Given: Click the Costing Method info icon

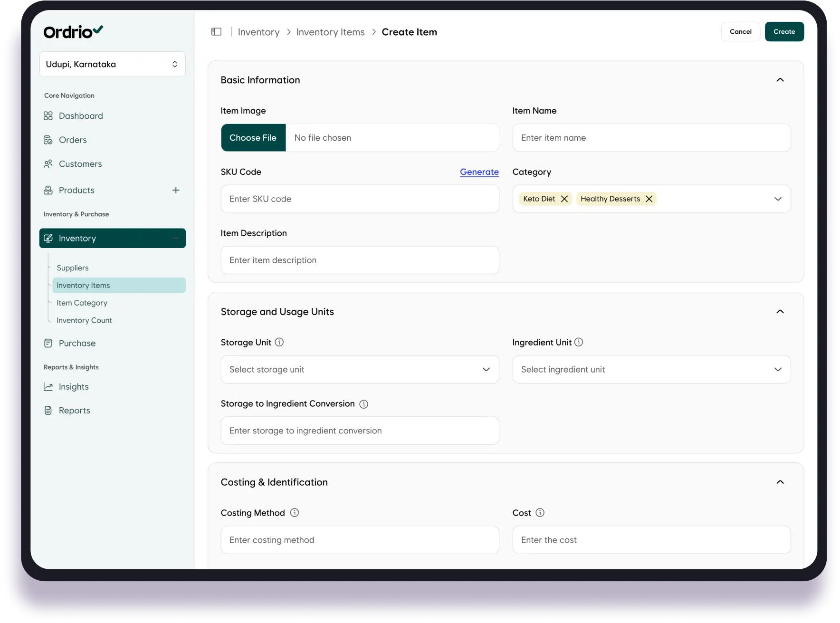Looking at the screenshot, I should pyautogui.click(x=295, y=513).
